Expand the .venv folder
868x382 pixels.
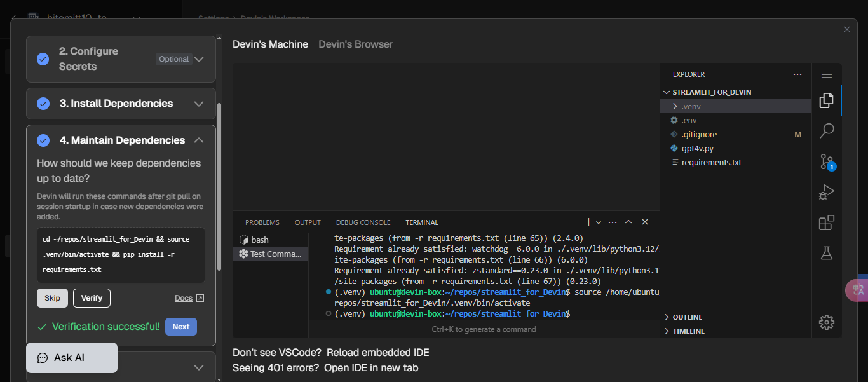point(675,106)
